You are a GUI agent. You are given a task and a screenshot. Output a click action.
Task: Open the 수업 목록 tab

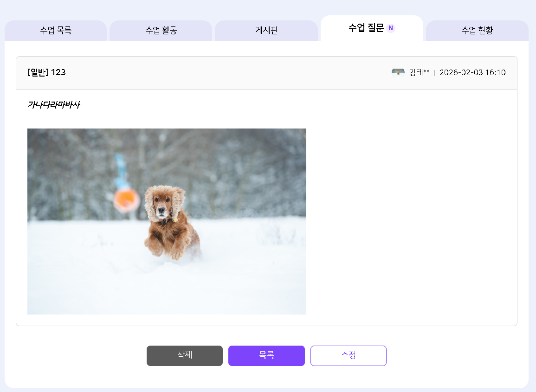point(56,31)
